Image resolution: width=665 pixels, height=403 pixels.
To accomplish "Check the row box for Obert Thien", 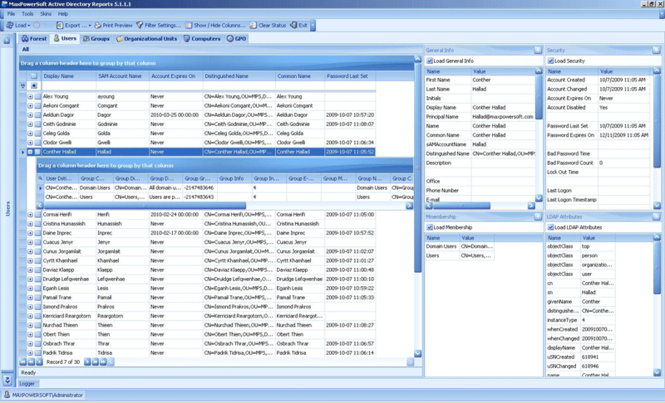I will coord(38,335).
